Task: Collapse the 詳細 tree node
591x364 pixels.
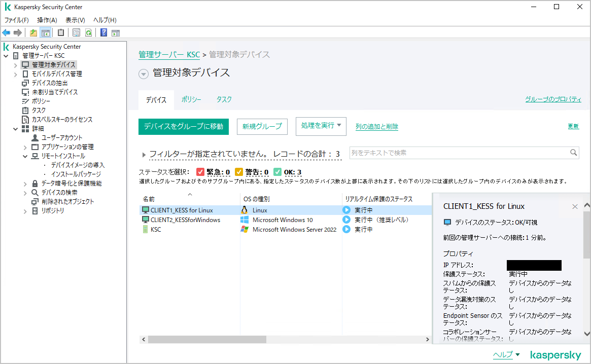Action: tap(15, 129)
